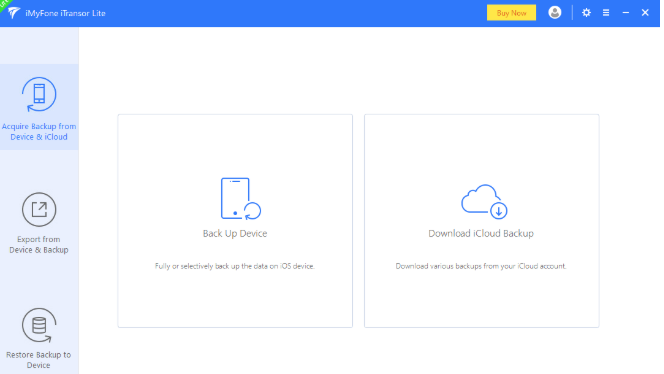
Task: Select Acquire Backup from Device & iCloud label
Action: 39,131
